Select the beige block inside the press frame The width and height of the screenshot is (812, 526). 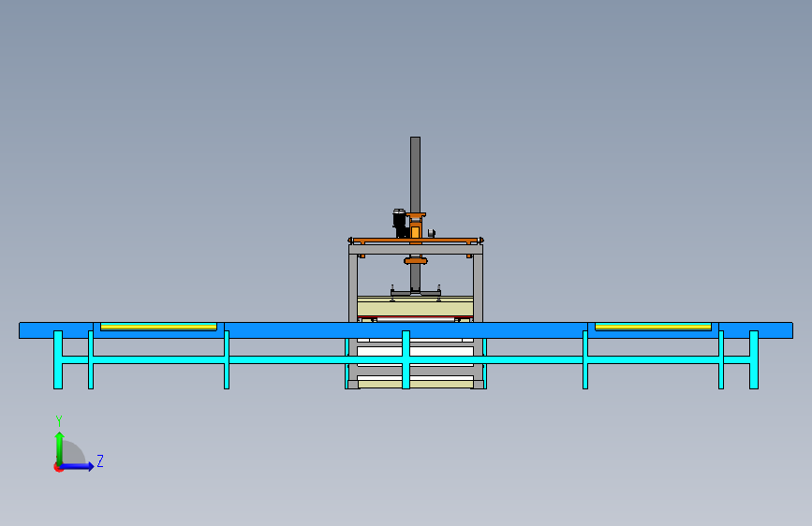tap(415, 306)
